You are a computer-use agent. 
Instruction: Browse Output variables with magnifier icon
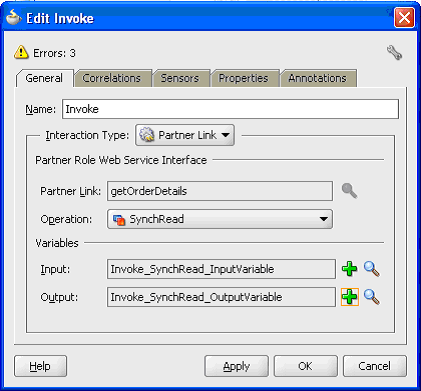371,297
